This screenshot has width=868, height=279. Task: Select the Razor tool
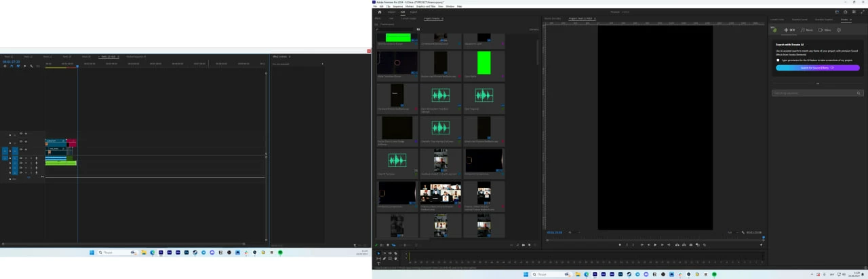pos(396,253)
